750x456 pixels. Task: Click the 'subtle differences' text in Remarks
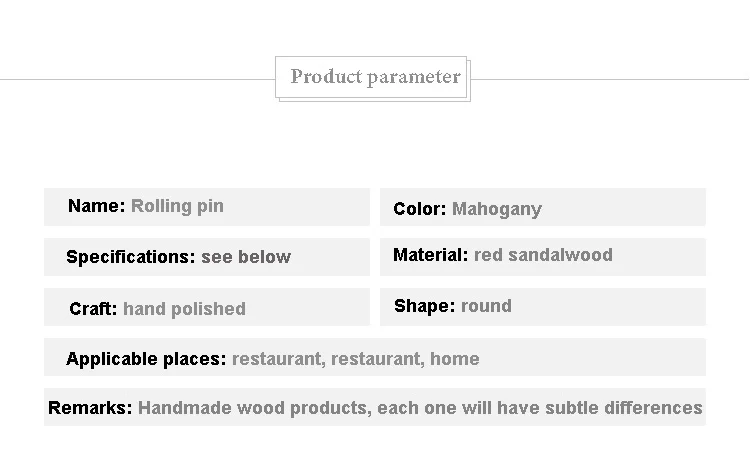point(624,408)
